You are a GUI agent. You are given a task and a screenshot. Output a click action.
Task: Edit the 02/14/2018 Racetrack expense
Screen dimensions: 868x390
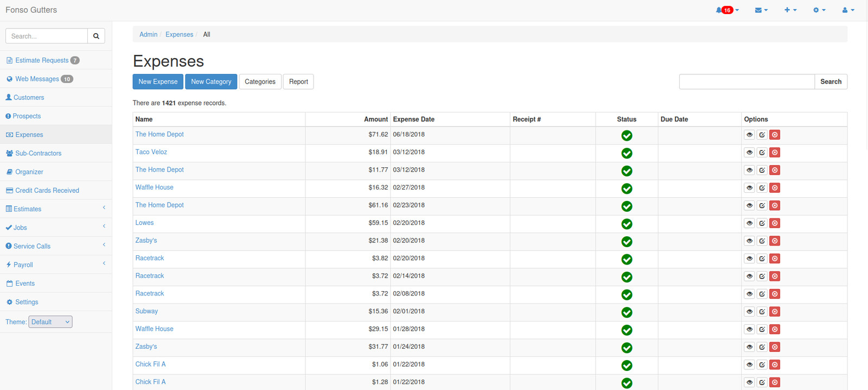[762, 276]
